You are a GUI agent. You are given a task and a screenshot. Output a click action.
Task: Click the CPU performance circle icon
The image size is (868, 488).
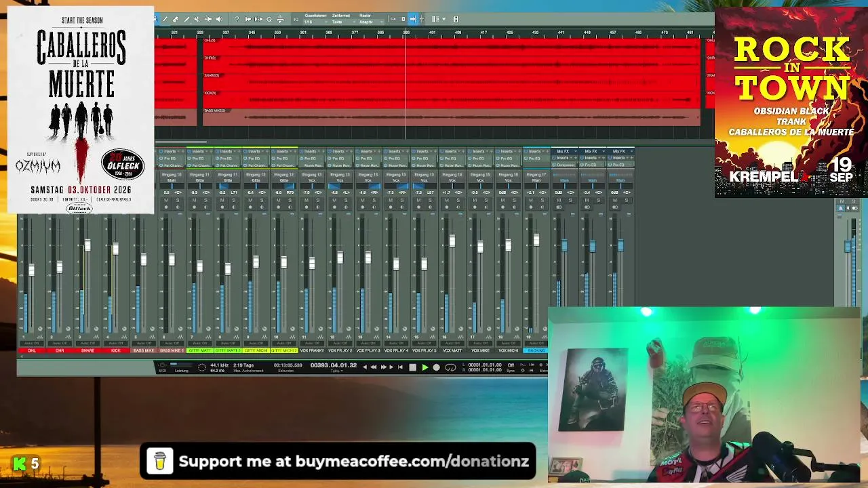(x=201, y=367)
